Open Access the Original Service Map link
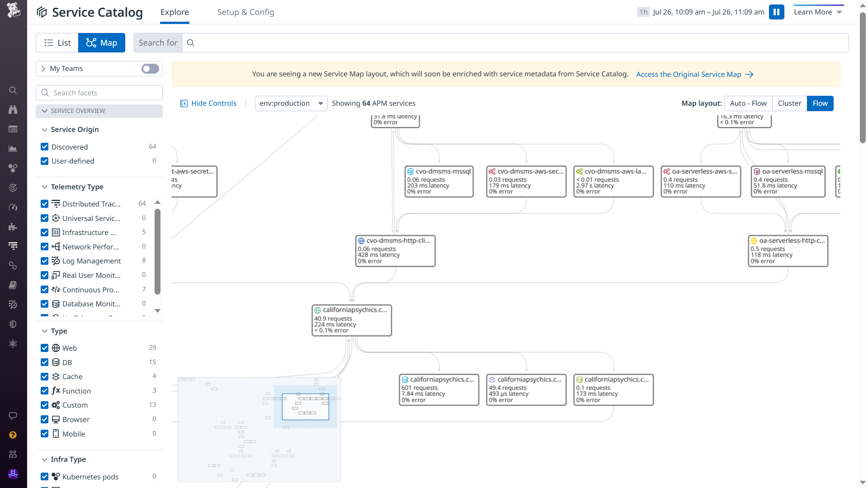868x488 pixels. coord(694,75)
